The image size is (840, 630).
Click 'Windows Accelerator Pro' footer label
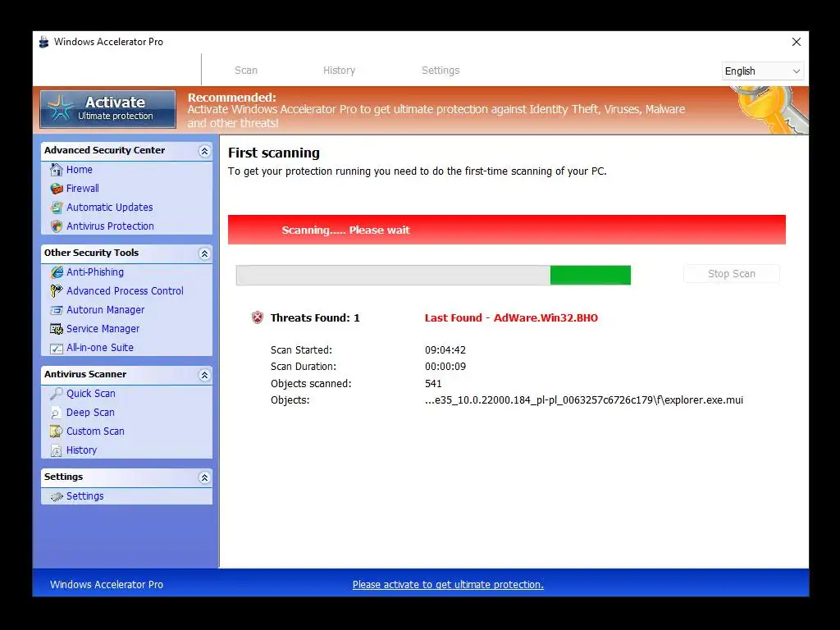tap(107, 584)
